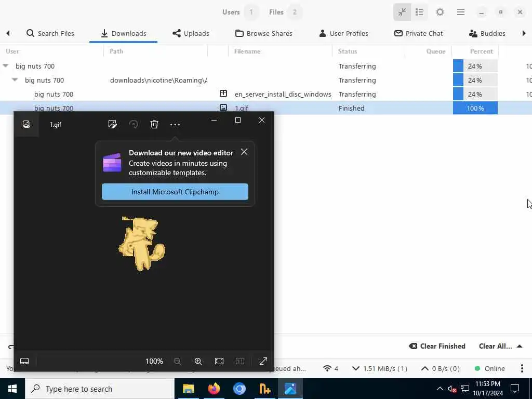Click the zoom out magnifier in Photos

click(x=178, y=362)
